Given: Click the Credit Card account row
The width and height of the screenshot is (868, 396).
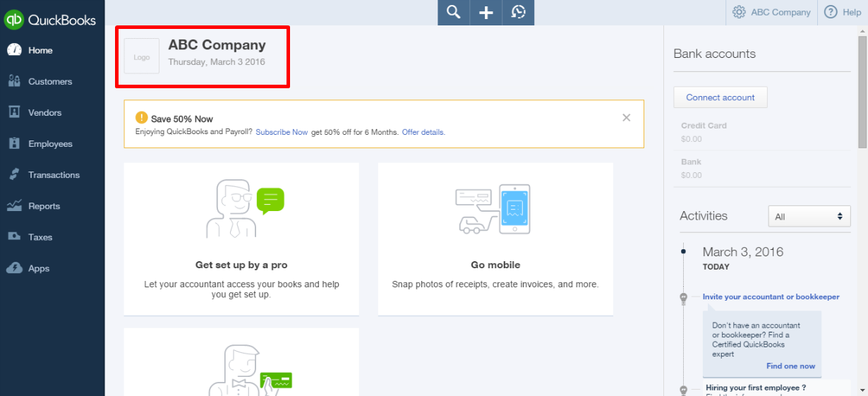Looking at the screenshot, I should coord(762,132).
